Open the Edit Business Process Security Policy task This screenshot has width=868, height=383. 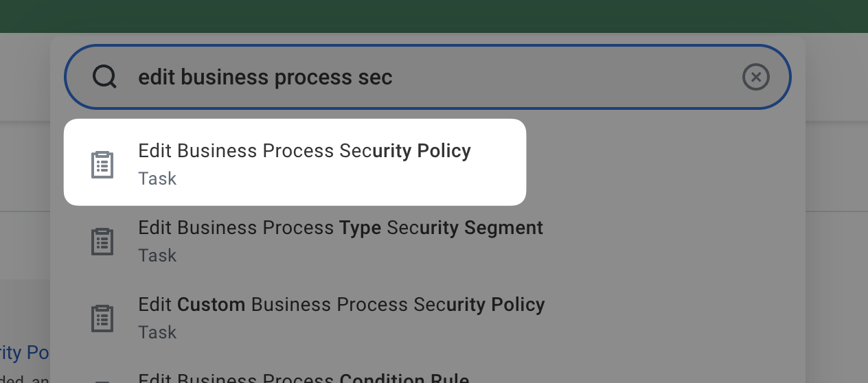(x=304, y=151)
